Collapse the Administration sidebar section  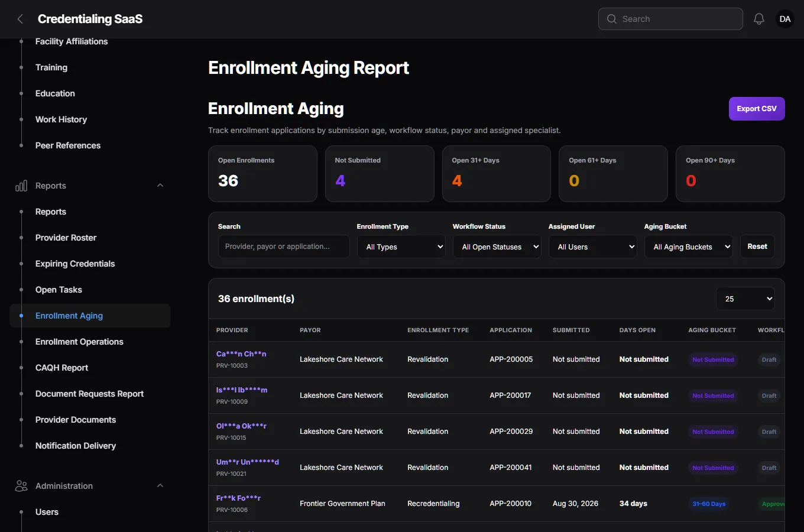click(x=160, y=486)
